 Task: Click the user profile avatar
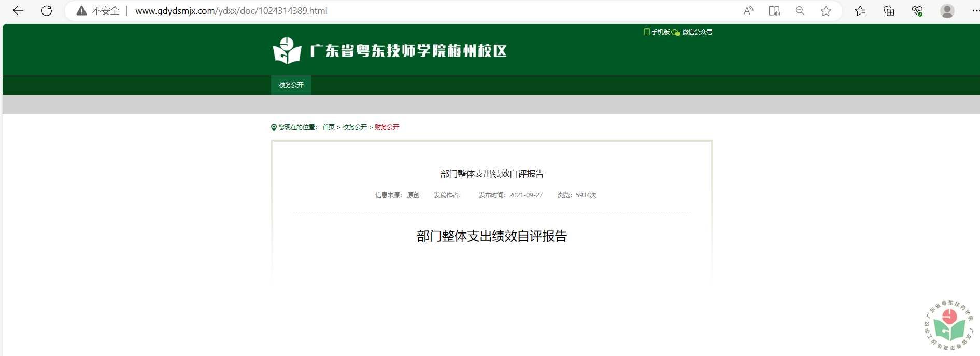(947, 11)
